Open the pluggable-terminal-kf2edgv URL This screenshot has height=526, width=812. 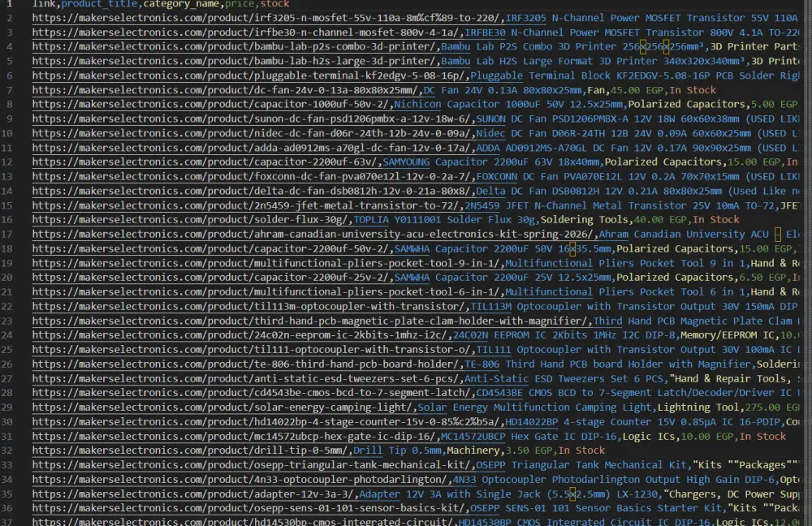[250, 75]
